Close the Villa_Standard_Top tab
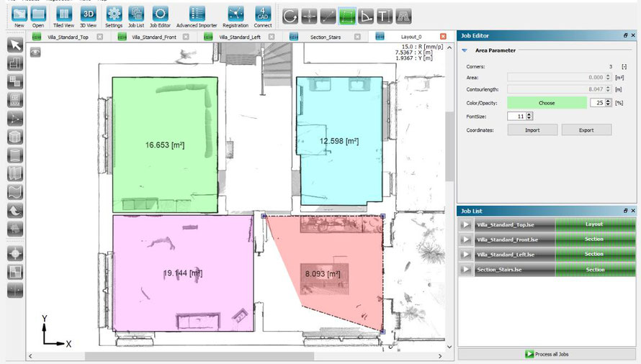 click(99, 37)
